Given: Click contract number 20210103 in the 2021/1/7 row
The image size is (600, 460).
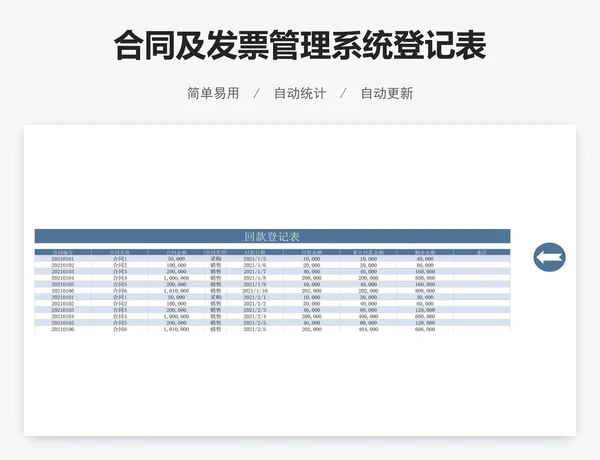Looking at the screenshot, I should [63, 272].
